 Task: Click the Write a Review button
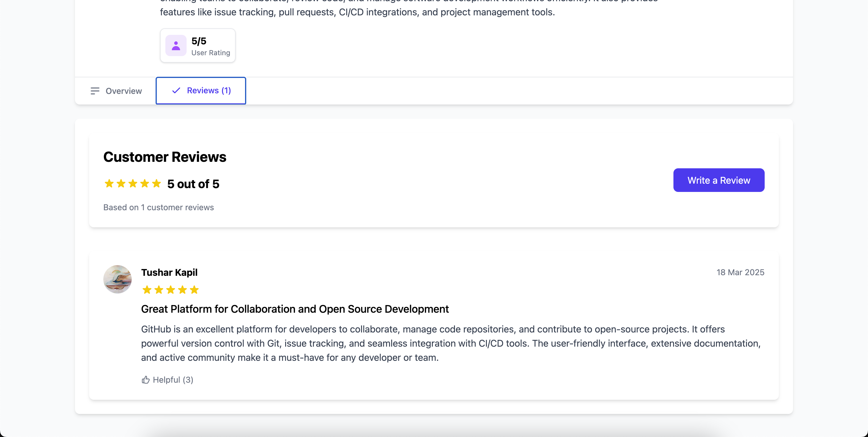(719, 180)
